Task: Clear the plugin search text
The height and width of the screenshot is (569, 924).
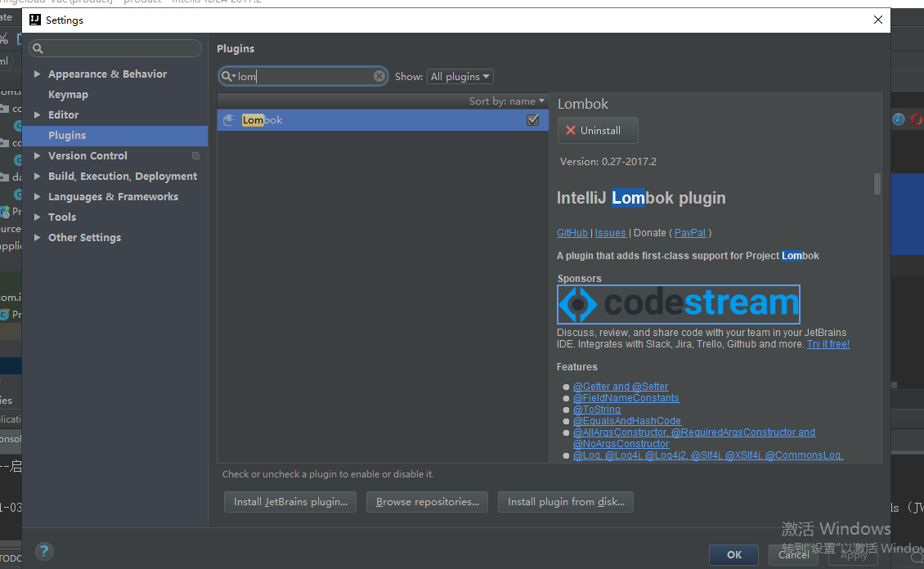Action: [379, 76]
